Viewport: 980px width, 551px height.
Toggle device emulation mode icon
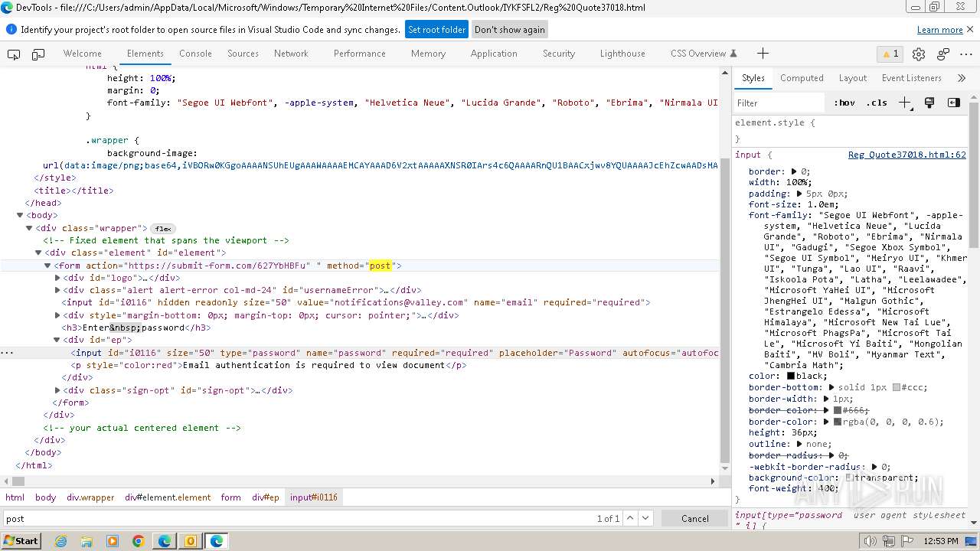point(38,54)
